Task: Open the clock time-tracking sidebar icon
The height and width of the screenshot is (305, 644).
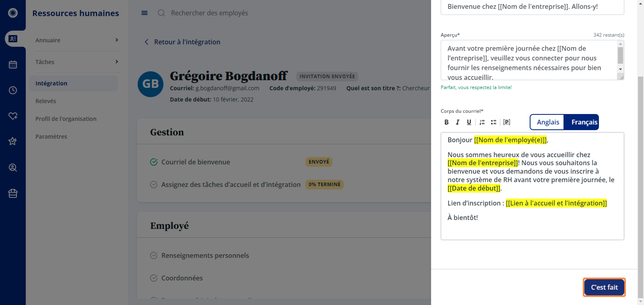Action: (13, 90)
